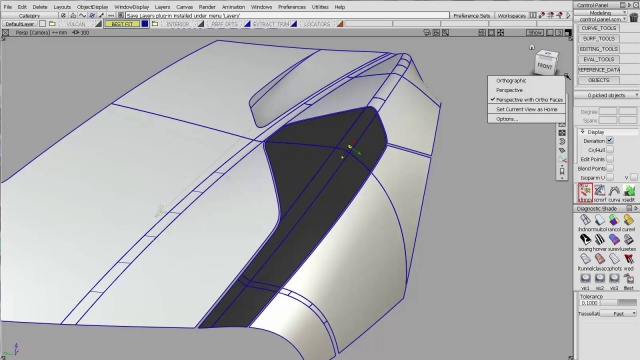Viewport: 640px width, 360px height.
Task: Open the File menu
Action: point(8,7)
